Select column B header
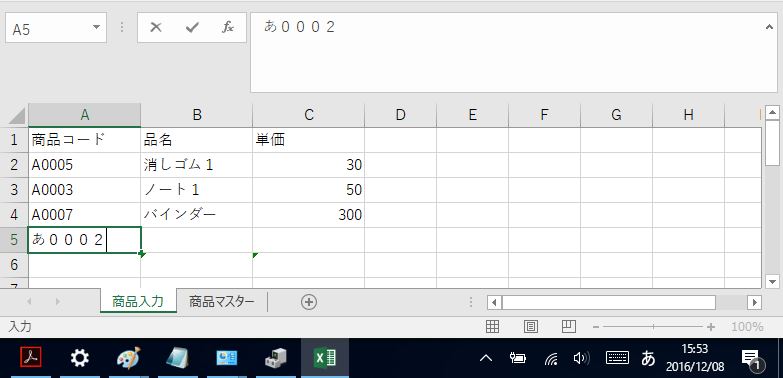This screenshot has width=783, height=378. (x=197, y=115)
